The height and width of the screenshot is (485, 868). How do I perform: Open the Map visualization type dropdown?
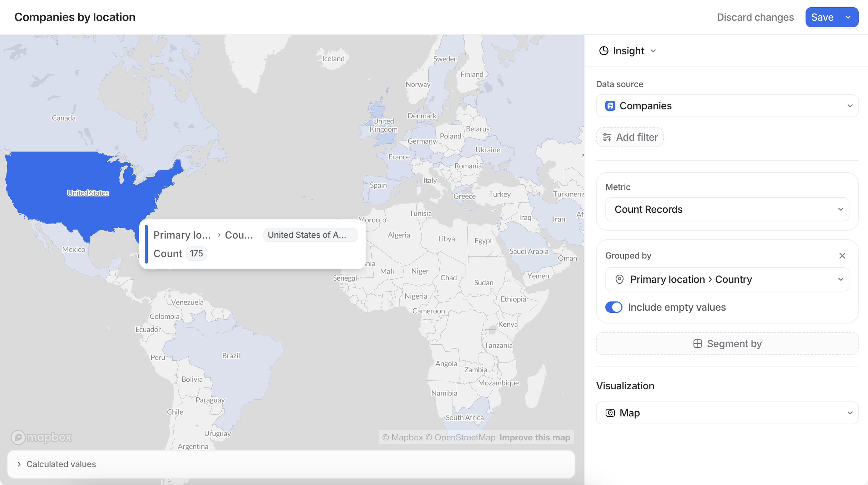[727, 413]
